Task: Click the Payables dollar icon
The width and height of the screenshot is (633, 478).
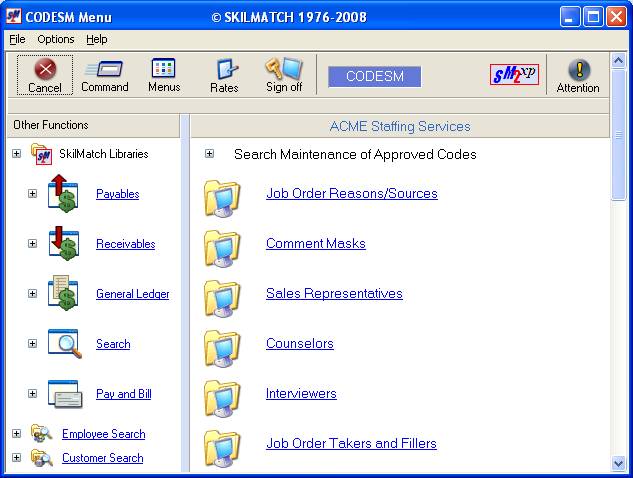Action: click(63, 193)
